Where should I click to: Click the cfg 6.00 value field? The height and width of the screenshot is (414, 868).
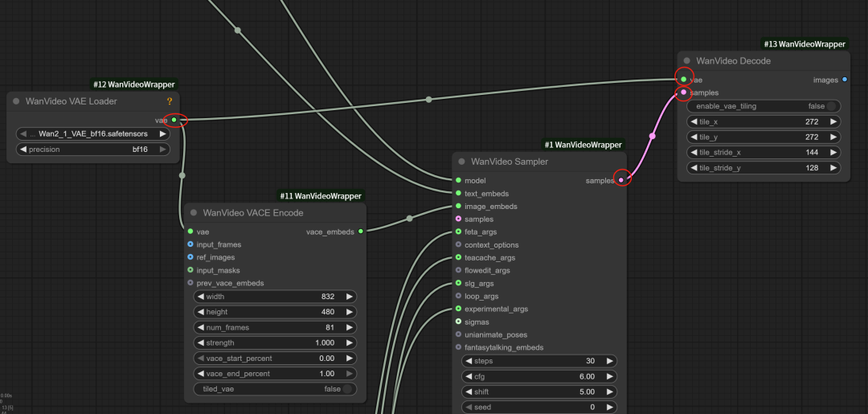point(538,376)
